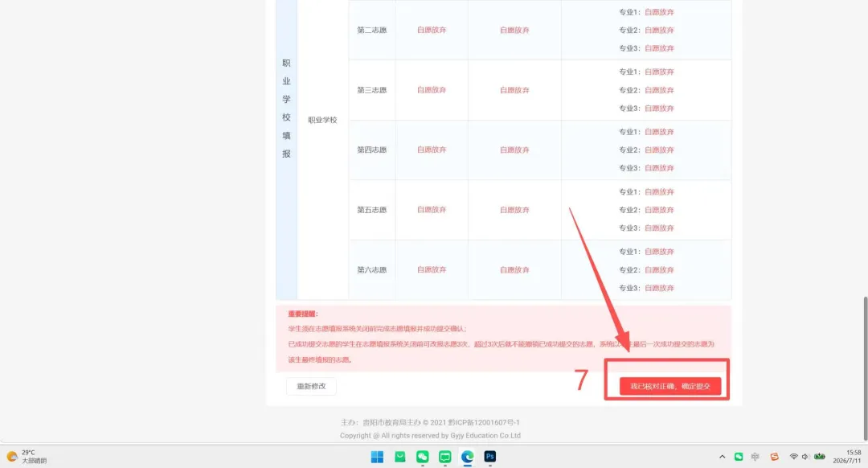
Task: Click the Copyright Gyjy Education footer line
Action: pos(430,435)
